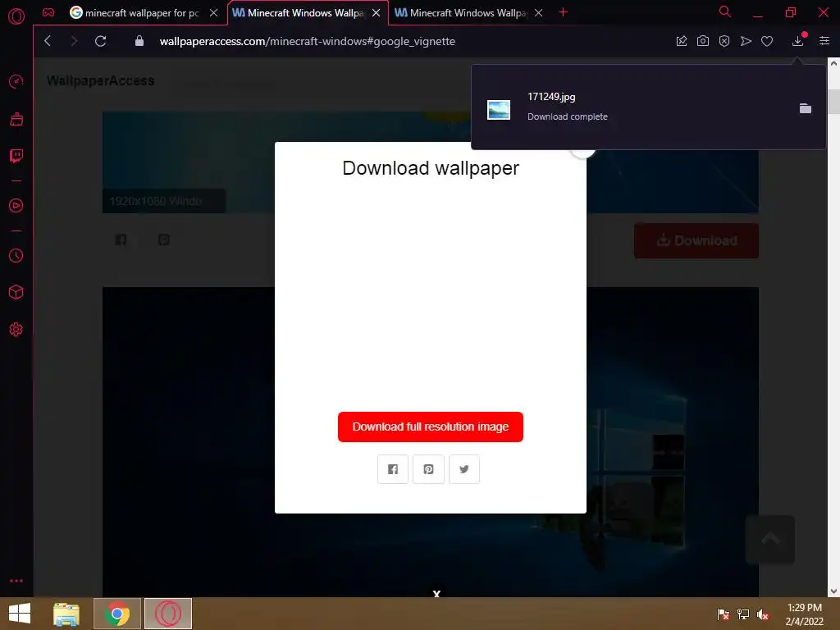Click the muted volume tray icon

coord(762,614)
